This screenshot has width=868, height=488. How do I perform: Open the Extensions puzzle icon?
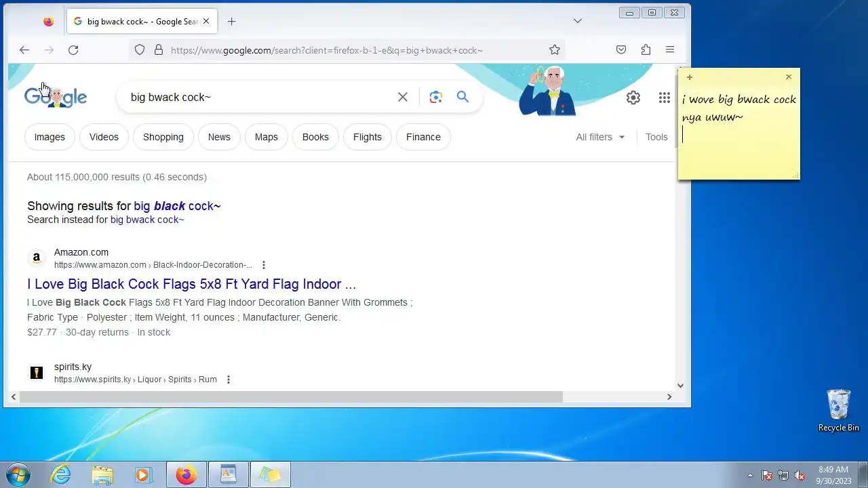tap(646, 49)
